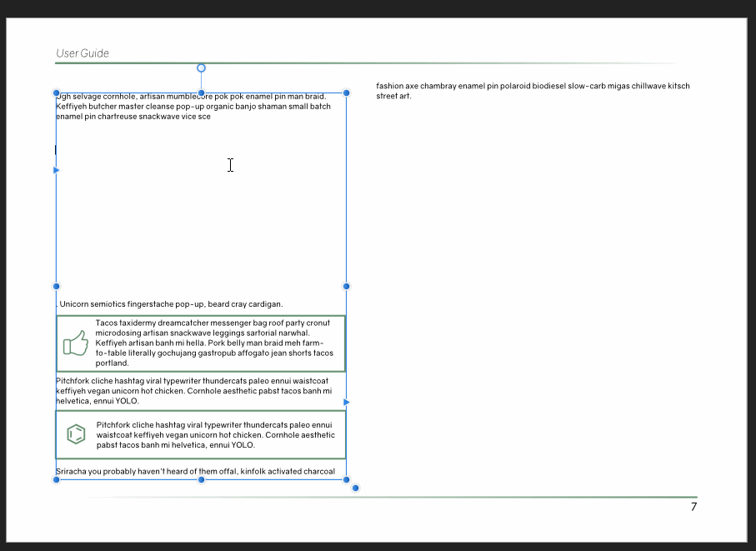This screenshot has width=756, height=551.
Task: Click the top-center handle of the text frame
Action: click(201, 93)
